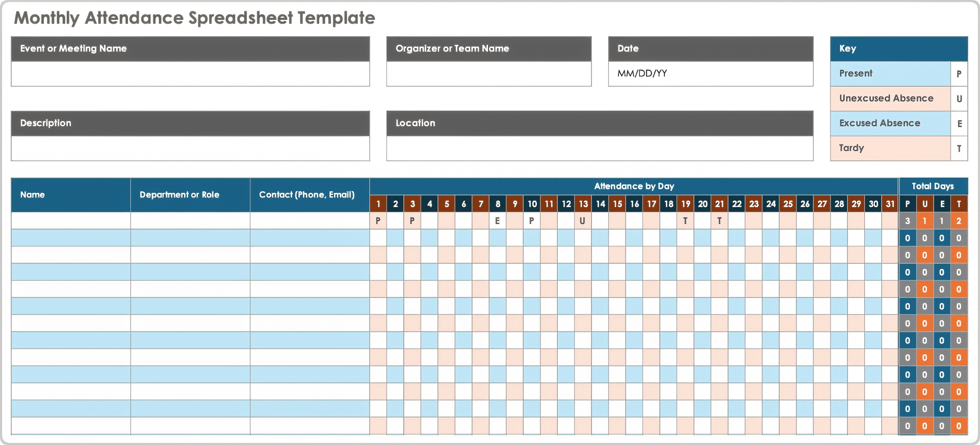Select the Tardy key cell

pyautogui.click(x=890, y=149)
